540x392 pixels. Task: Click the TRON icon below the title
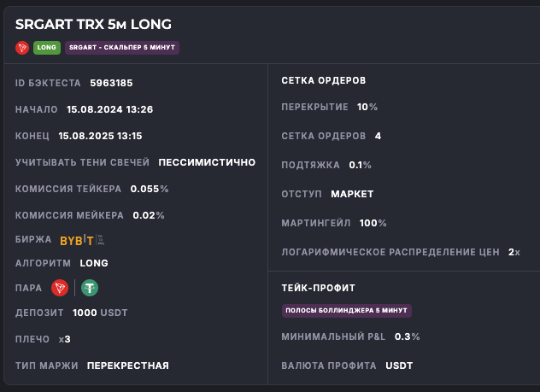(22, 48)
